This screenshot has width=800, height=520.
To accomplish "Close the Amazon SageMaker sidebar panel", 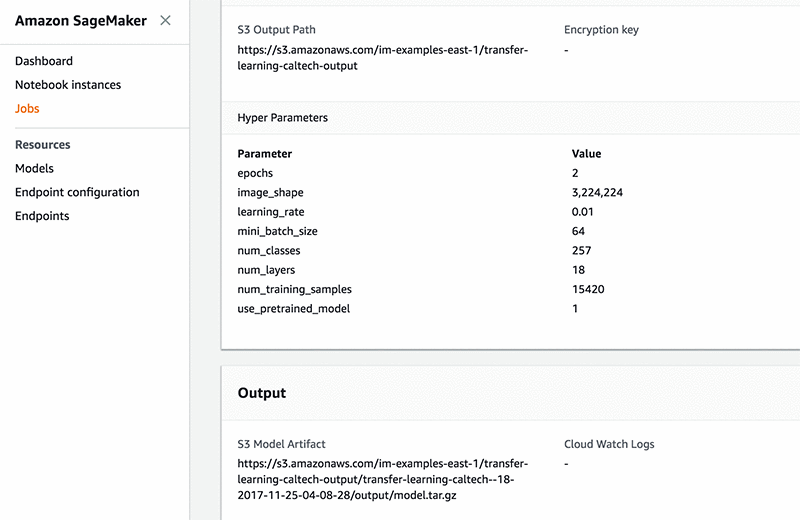I will [165, 20].
